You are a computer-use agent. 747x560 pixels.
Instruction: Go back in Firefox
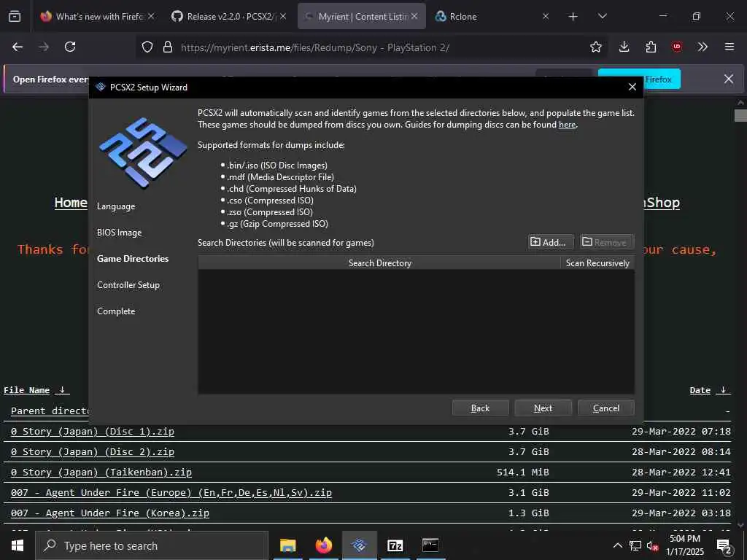18,47
